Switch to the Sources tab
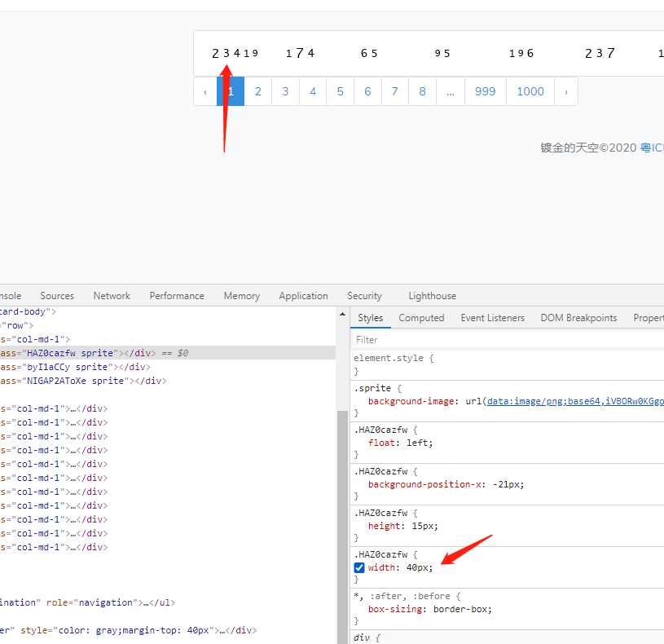664x644 pixels. [x=57, y=296]
